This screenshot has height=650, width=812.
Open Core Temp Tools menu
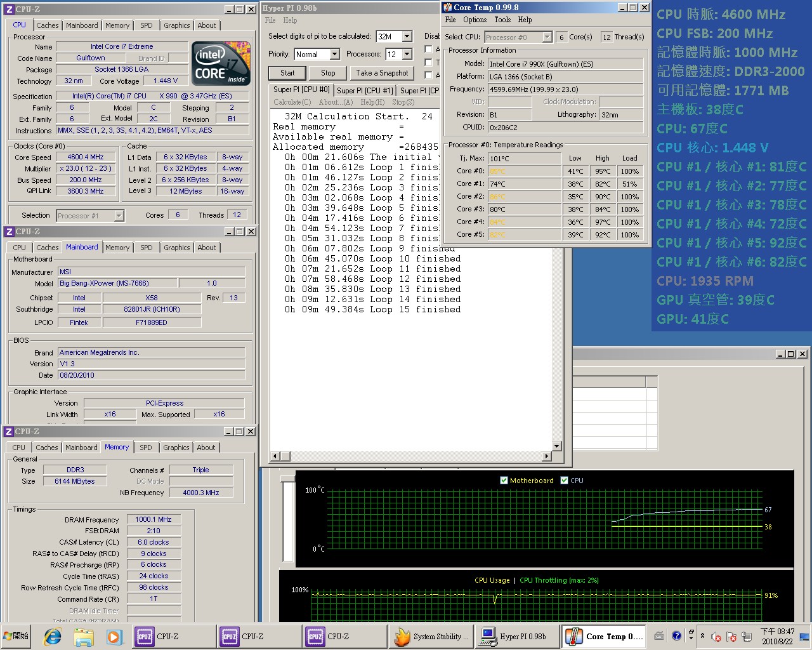(x=502, y=20)
